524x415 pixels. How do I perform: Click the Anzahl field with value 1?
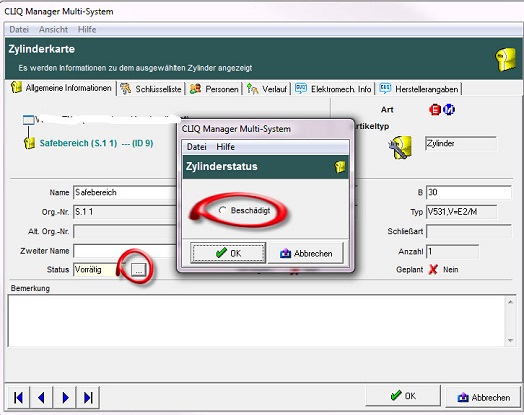pos(452,251)
